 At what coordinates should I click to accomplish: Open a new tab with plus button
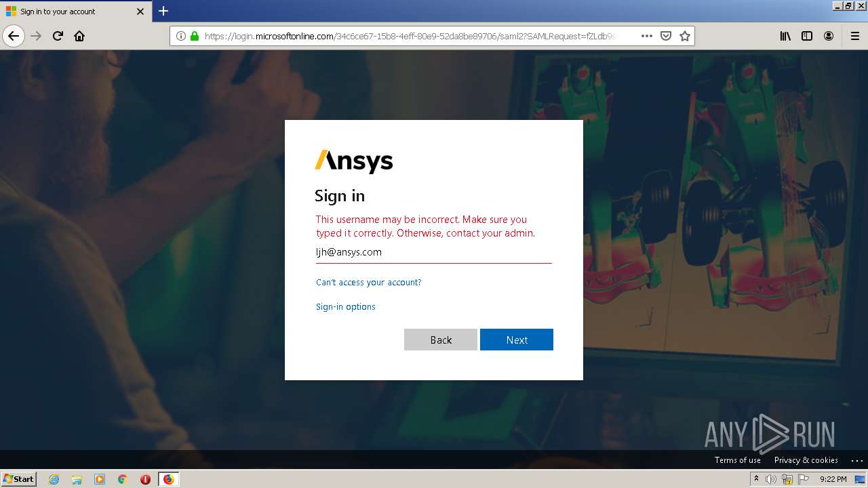coord(163,11)
